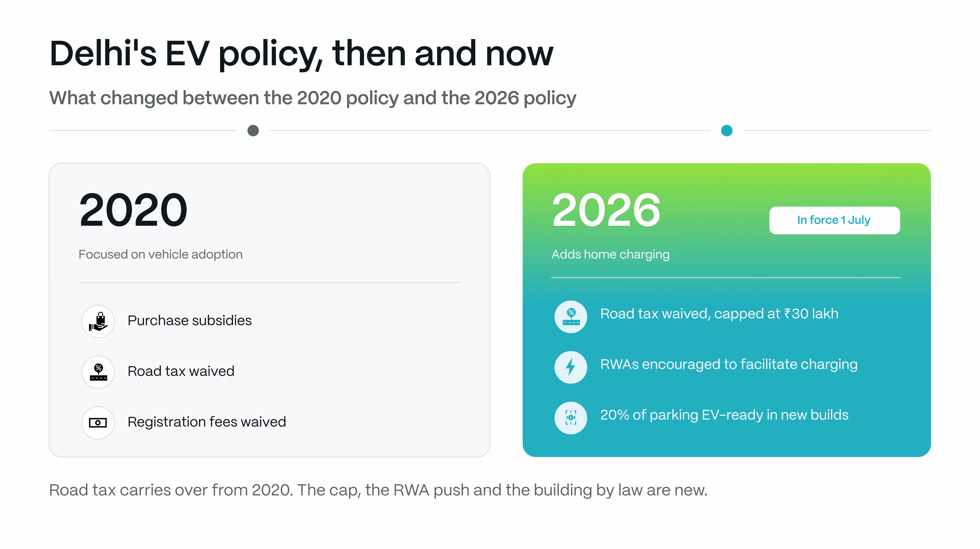Click the footer note about road tax
The height and width of the screenshot is (549, 980).
coord(378,490)
